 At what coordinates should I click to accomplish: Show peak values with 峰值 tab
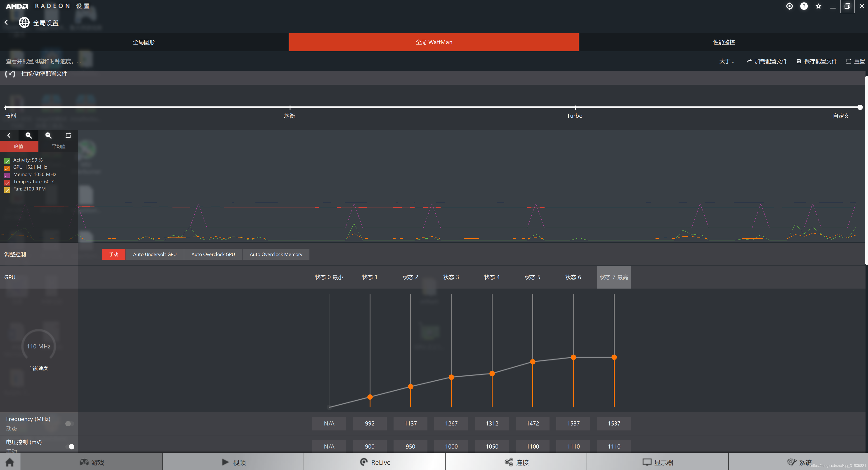pyautogui.click(x=19, y=146)
